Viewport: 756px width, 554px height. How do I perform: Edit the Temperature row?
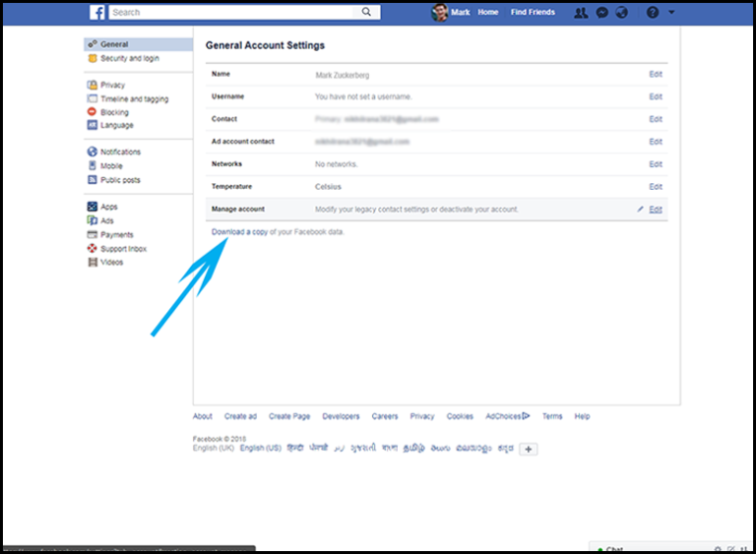coord(656,187)
